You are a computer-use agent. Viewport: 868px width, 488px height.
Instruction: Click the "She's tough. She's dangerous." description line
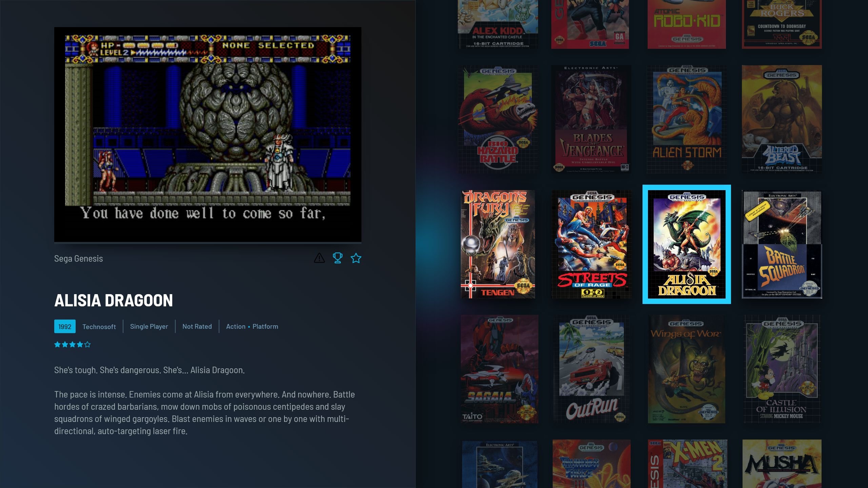[149, 370]
